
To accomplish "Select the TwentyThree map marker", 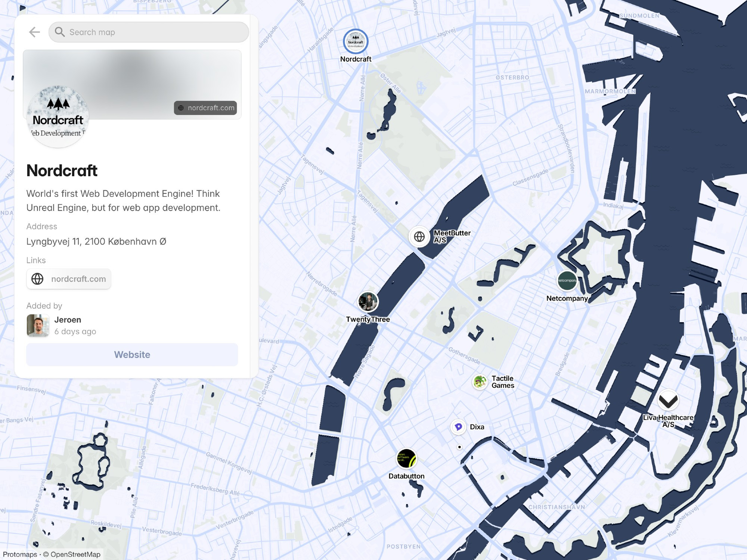I will (368, 302).
